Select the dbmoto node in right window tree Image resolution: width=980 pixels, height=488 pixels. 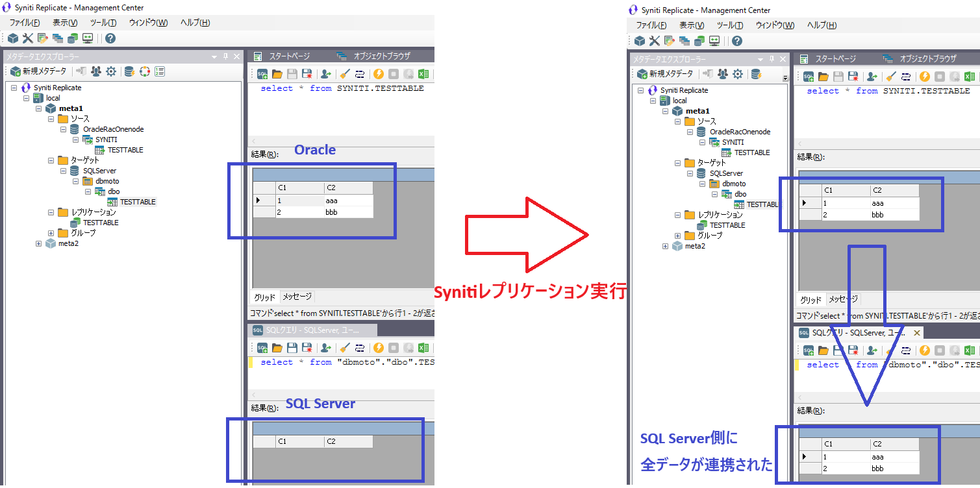pyautogui.click(x=734, y=184)
